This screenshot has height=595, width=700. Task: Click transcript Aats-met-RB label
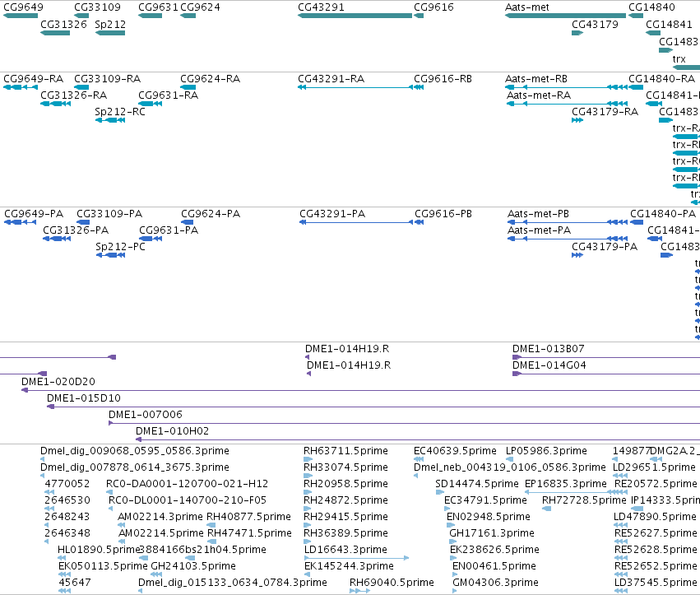[x=536, y=79]
